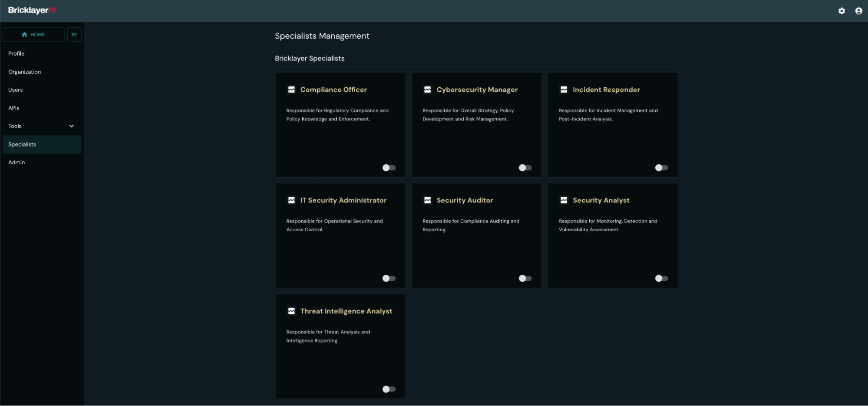Click the Threat Intelligence Analyst specialist icon
868x406 pixels.
point(291,311)
